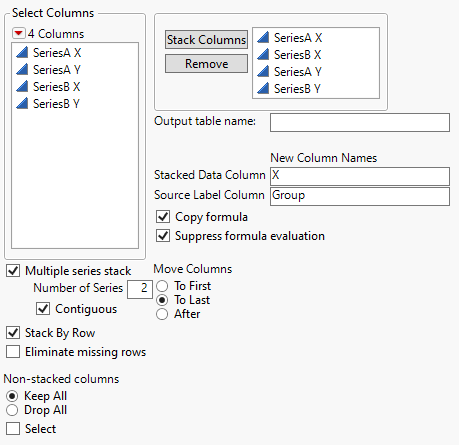This screenshot has width=459, height=445.
Task: Click icon of SeriesA Y in stacked list
Action: click(263, 71)
